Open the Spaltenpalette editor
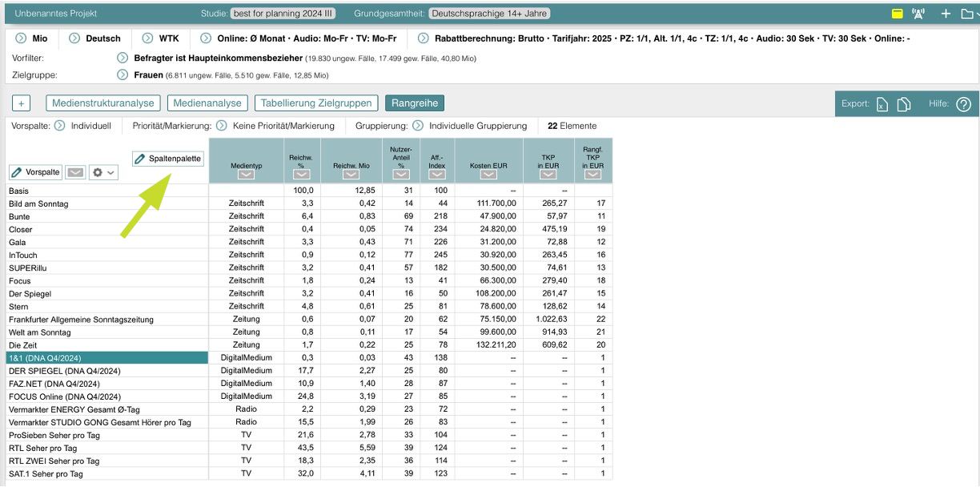 (168, 159)
